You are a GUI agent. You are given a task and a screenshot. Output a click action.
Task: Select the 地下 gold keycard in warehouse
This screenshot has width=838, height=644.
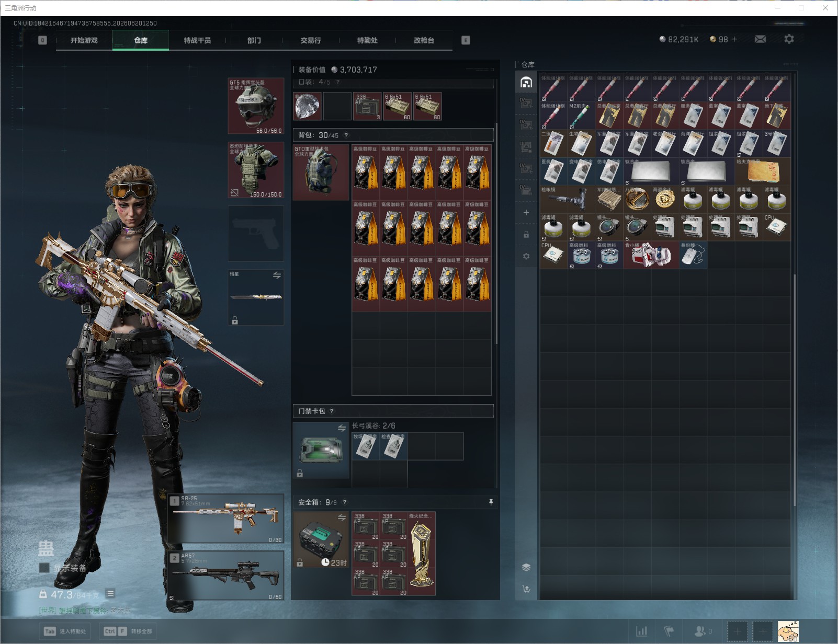[x=777, y=116]
